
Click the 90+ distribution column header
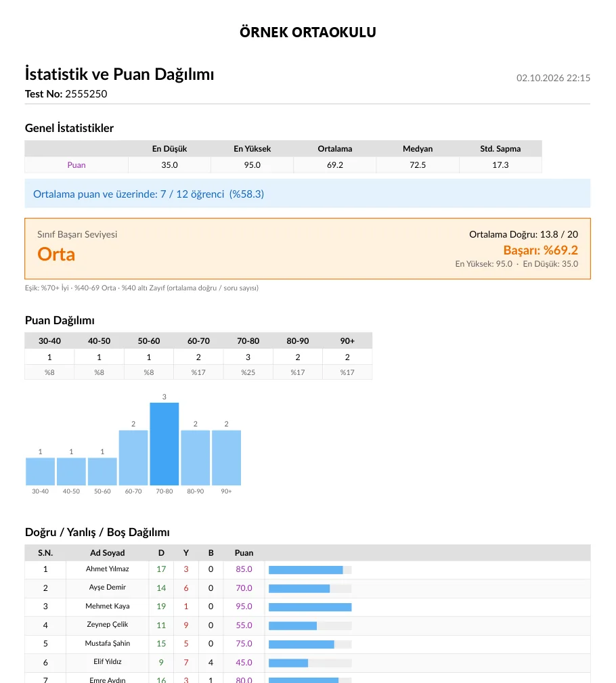(348, 340)
